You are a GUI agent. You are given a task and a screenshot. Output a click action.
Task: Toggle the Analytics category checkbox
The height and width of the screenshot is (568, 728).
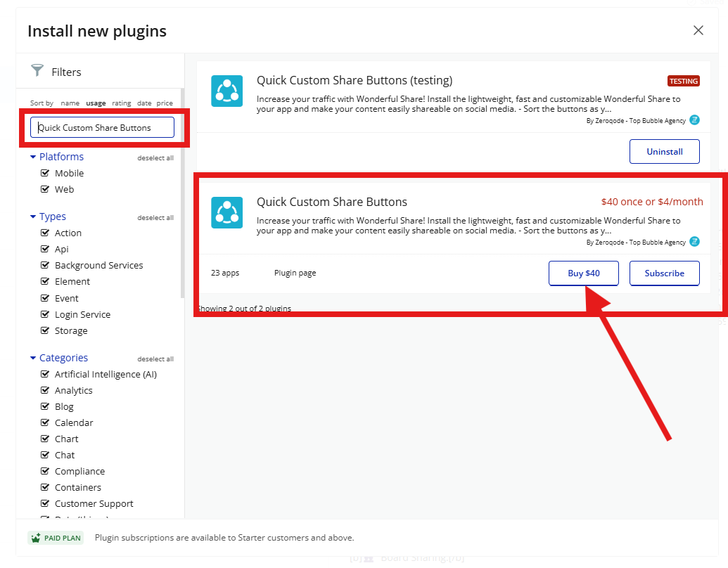pyautogui.click(x=45, y=390)
